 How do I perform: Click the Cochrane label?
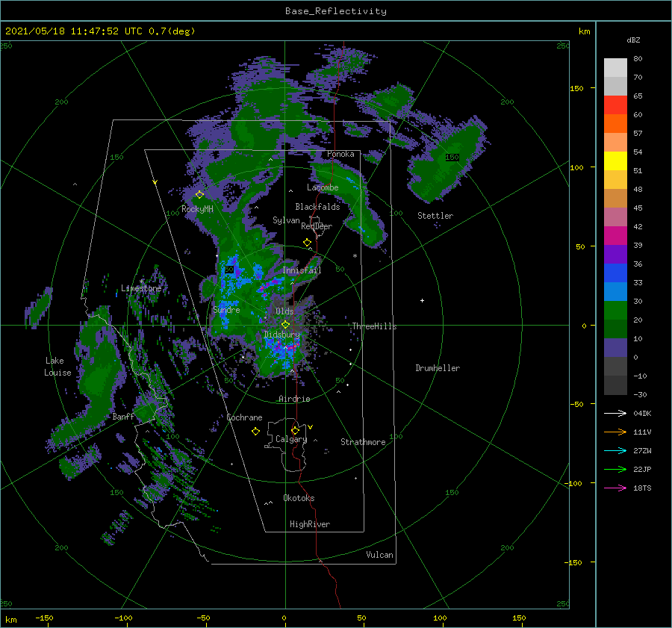(x=244, y=417)
